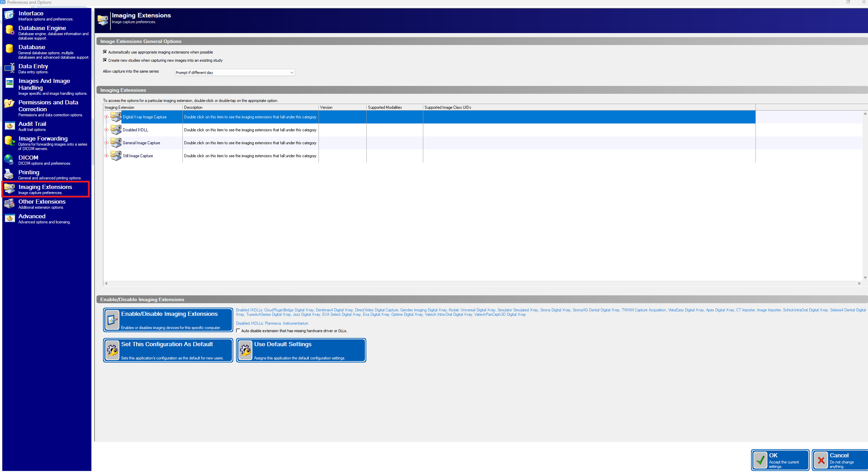Click the Permissions and Data Correction folder icon
Viewport: 868px width, 472px height.
(x=9, y=104)
